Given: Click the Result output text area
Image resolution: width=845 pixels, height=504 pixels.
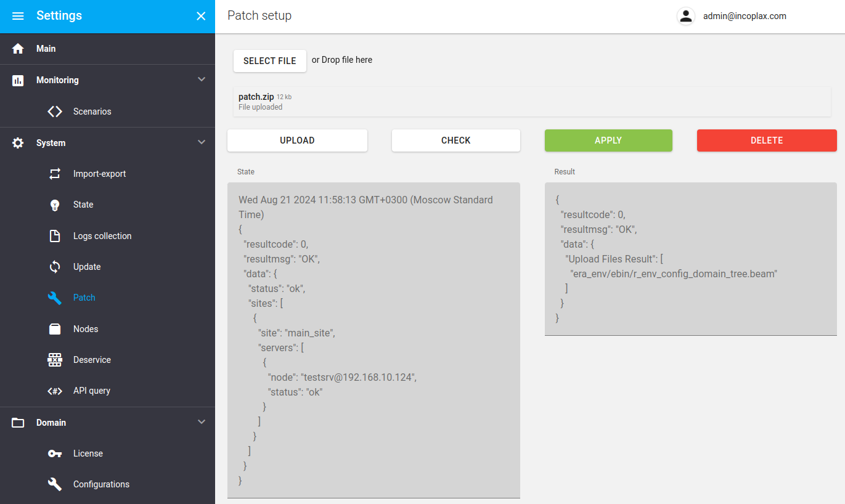Looking at the screenshot, I should pos(691,259).
